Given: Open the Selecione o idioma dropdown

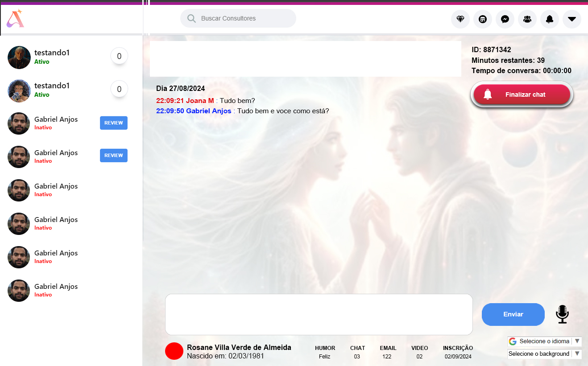Looking at the screenshot, I should pyautogui.click(x=544, y=341).
